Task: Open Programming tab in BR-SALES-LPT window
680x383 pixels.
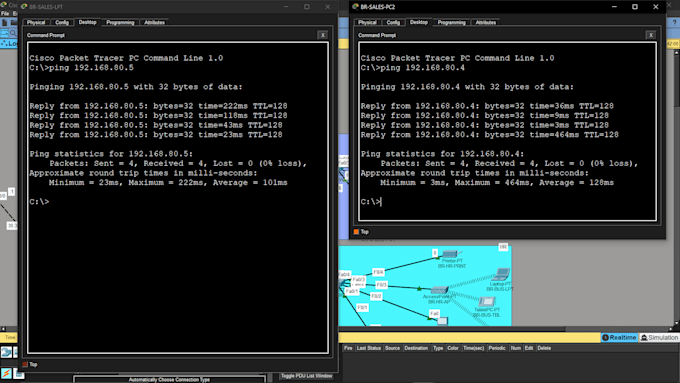Action: pos(120,23)
